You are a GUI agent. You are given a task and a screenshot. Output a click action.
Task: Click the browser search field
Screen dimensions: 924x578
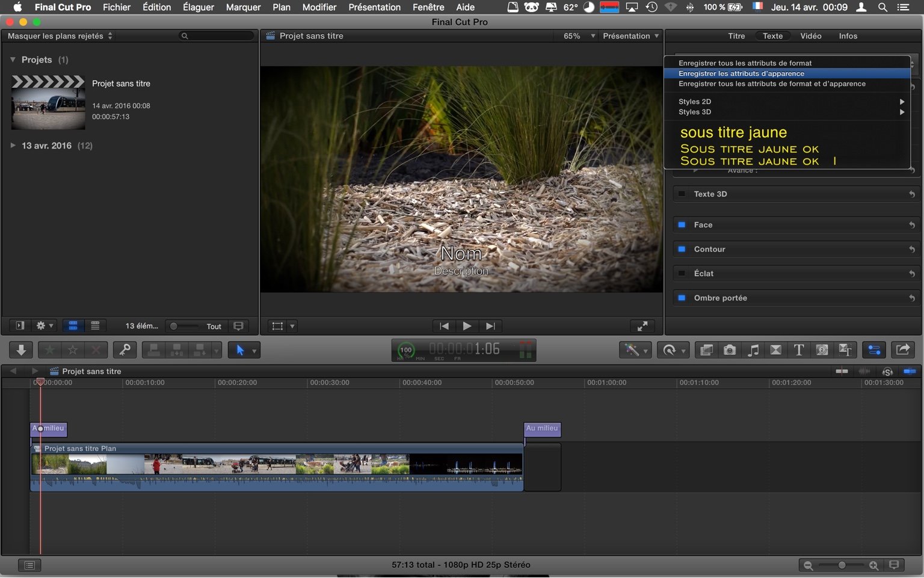[x=217, y=36]
